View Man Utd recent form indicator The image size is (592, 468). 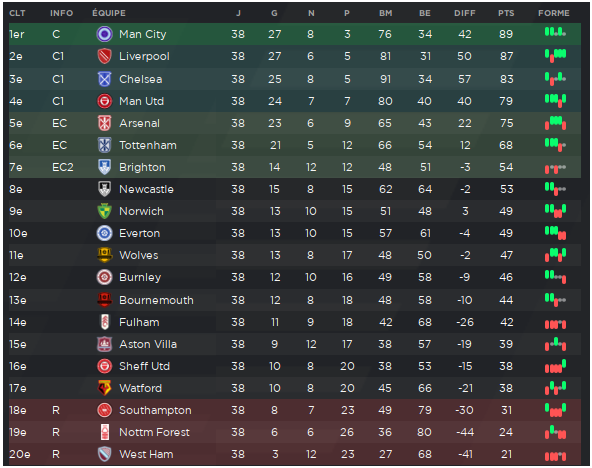pyautogui.click(x=555, y=100)
